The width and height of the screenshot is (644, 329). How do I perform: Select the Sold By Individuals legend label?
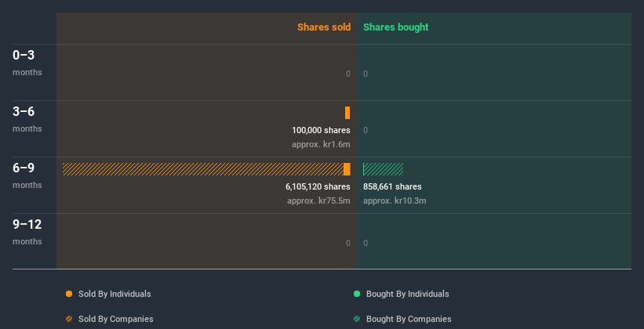pos(115,294)
